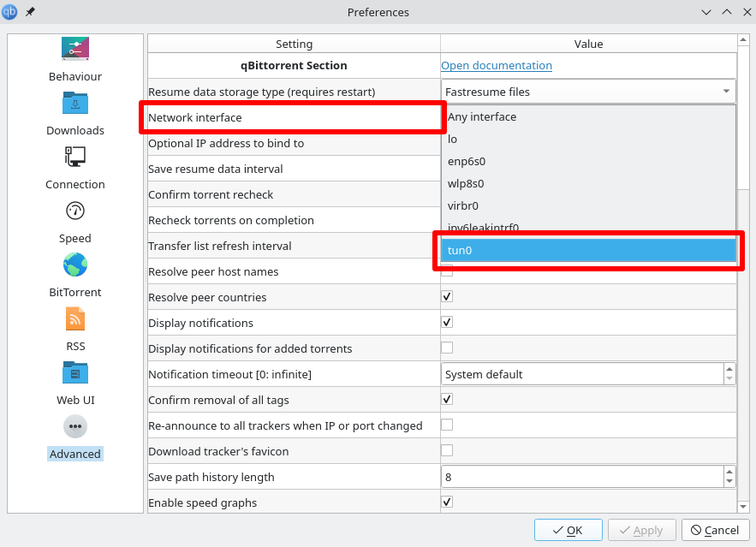
Task: Select Resolve peer host names row label
Action: point(213,272)
